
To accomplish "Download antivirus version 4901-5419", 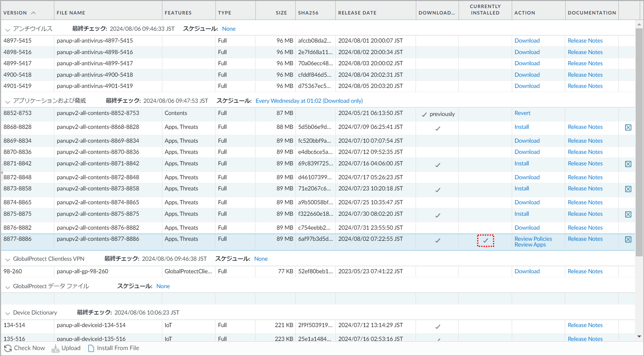I will 527,86.
